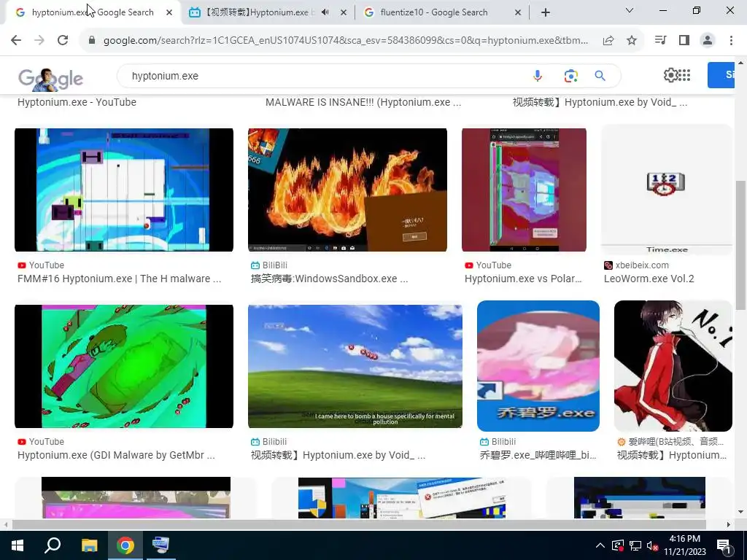Click the address bar URL
The image size is (747, 560).
coord(345,41)
